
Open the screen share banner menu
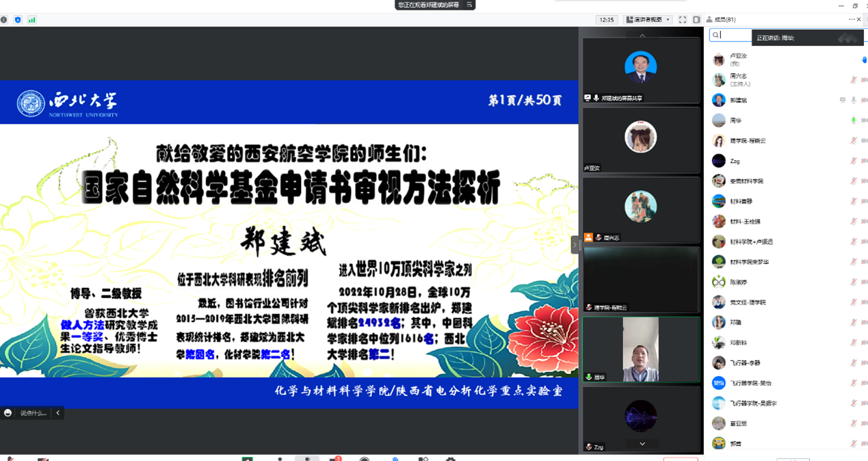click(x=469, y=5)
